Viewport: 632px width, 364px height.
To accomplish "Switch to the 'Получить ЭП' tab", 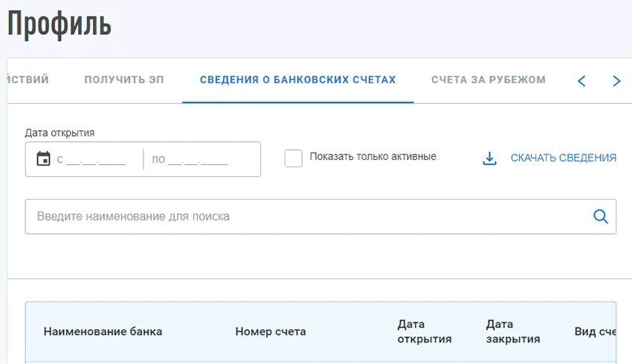I will click(124, 79).
